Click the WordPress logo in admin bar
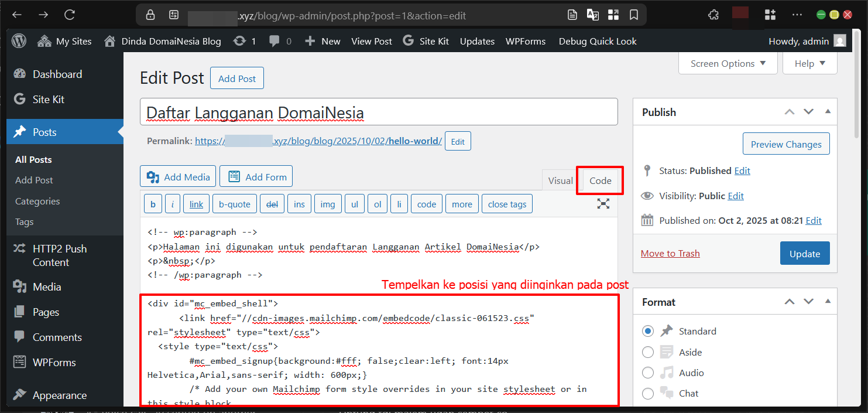This screenshot has height=413, width=868. [x=18, y=41]
